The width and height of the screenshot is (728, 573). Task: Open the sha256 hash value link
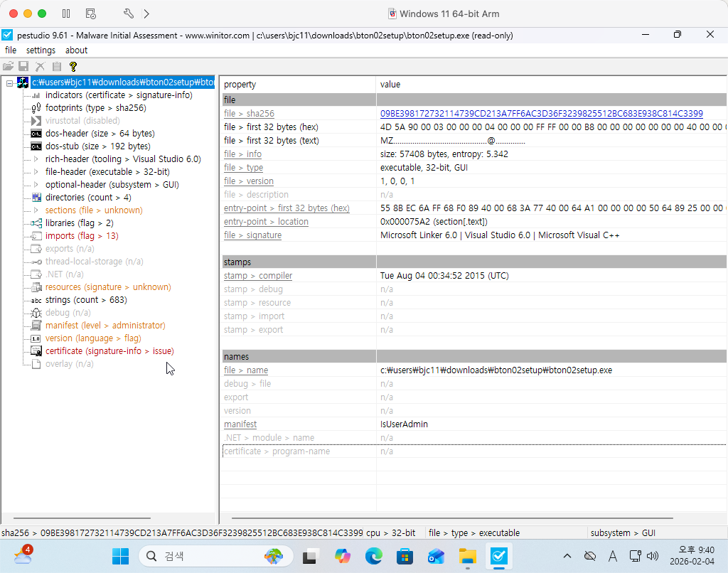click(x=541, y=114)
